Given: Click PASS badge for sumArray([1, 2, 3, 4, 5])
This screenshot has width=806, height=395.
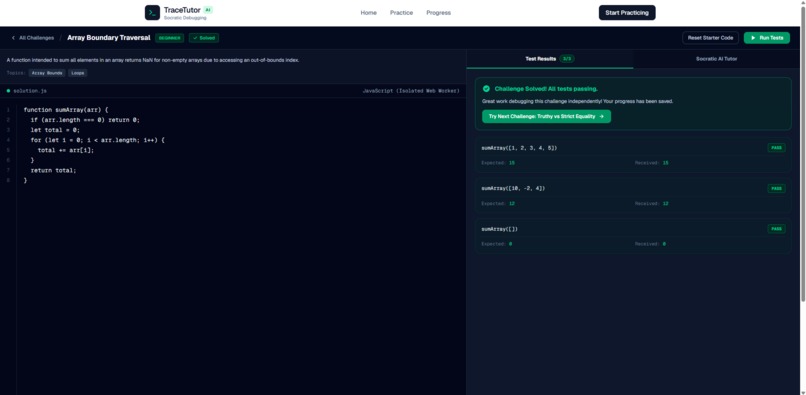Looking at the screenshot, I should 776,148.
